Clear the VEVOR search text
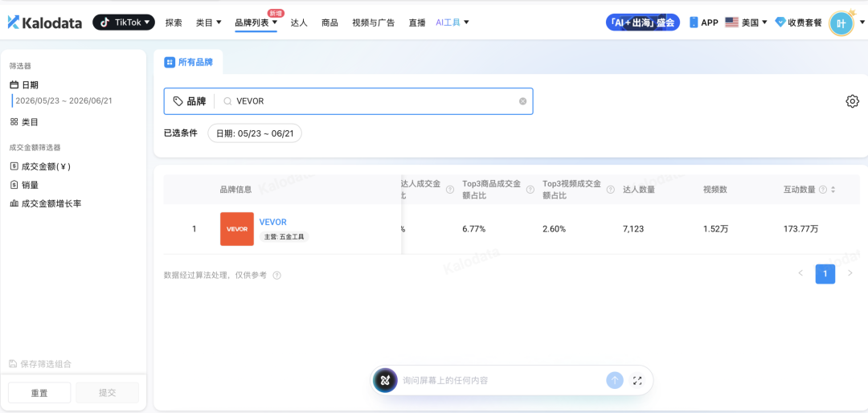 click(522, 101)
